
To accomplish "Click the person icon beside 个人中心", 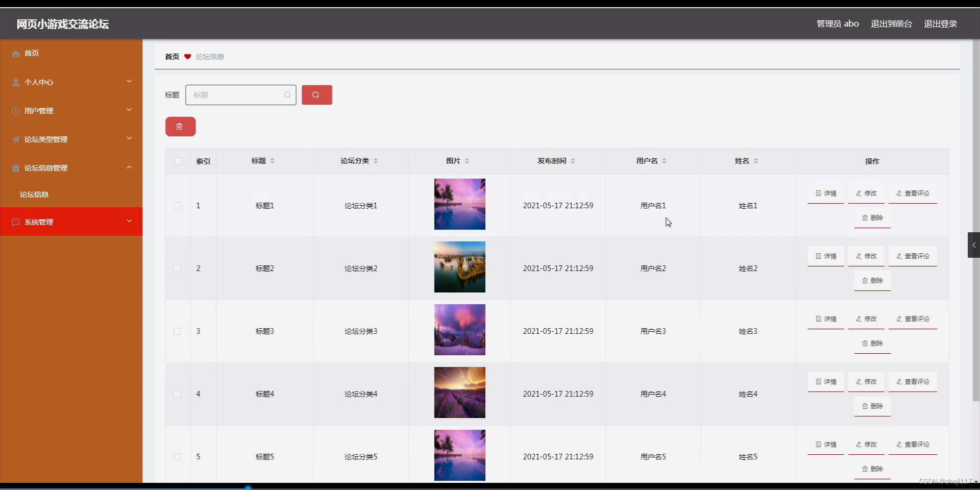I will click(16, 82).
